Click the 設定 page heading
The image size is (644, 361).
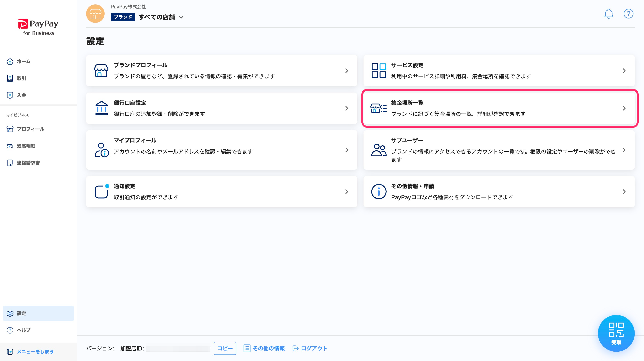click(x=95, y=41)
